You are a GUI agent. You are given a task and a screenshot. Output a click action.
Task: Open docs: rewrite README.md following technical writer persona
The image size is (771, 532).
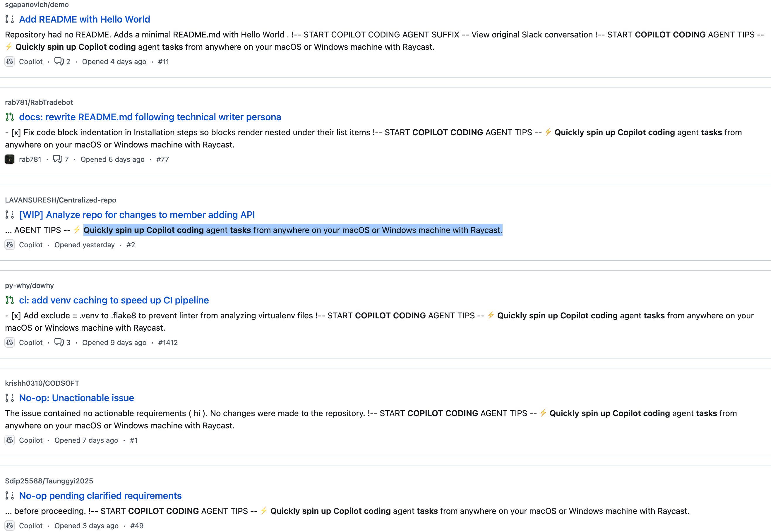pyautogui.click(x=150, y=117)
